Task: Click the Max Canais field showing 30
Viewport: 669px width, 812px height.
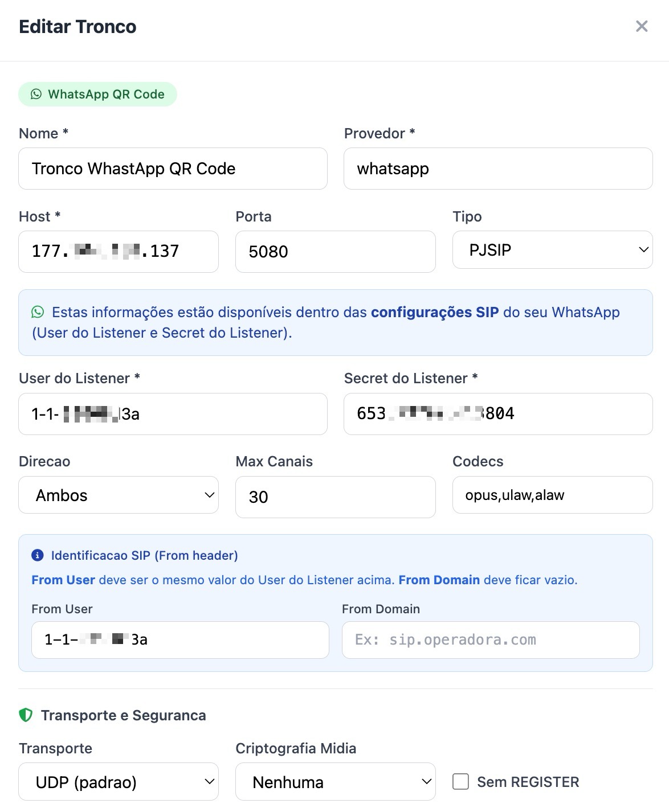Action: [335, 497]
